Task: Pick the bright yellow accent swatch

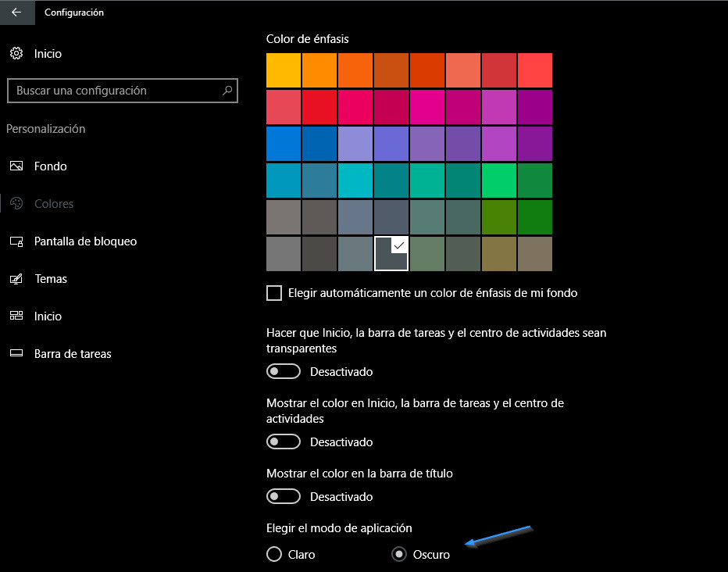Action: point(284,70)
